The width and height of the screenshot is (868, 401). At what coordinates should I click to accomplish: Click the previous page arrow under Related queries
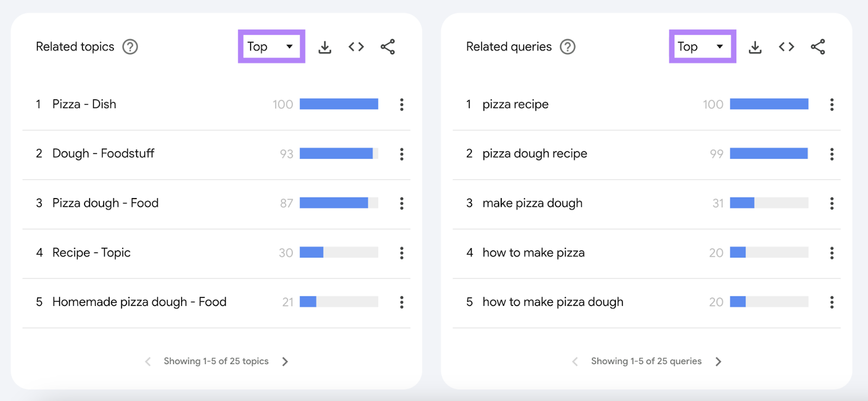575,361
